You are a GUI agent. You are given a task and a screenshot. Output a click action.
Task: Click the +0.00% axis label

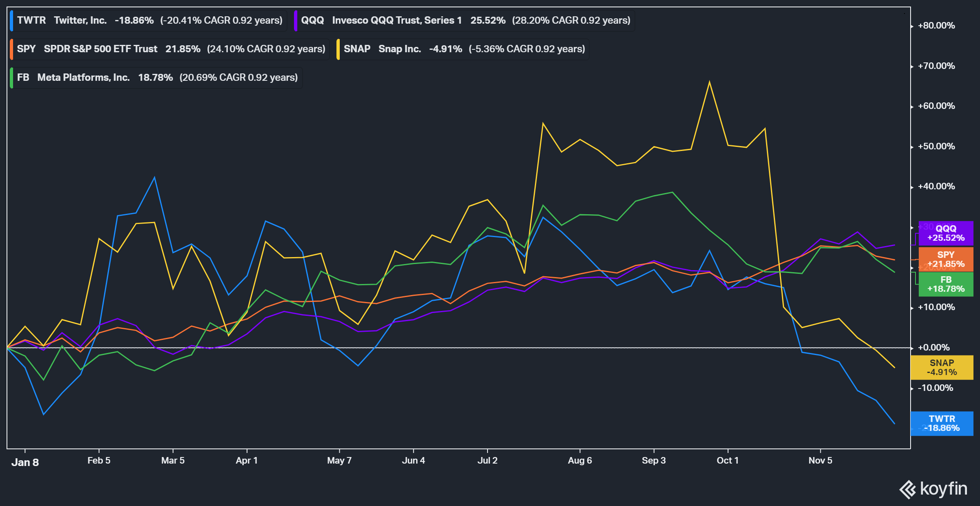pos(934,348)
